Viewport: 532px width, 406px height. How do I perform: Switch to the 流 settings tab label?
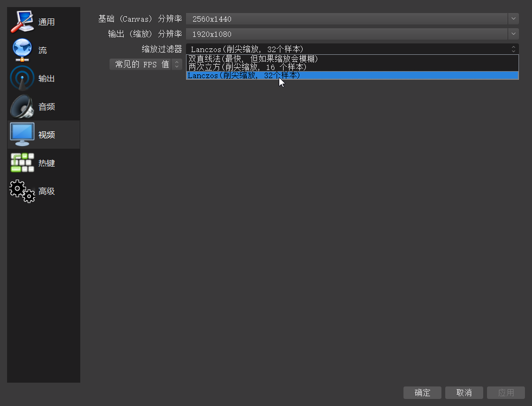point(42,50)
